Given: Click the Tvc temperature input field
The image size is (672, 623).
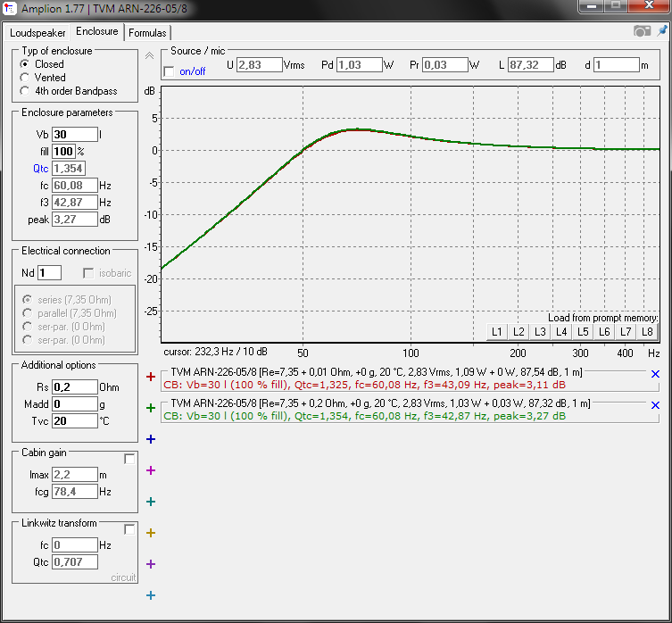Looking at the screenshot, I should click(x=75, y=421).
